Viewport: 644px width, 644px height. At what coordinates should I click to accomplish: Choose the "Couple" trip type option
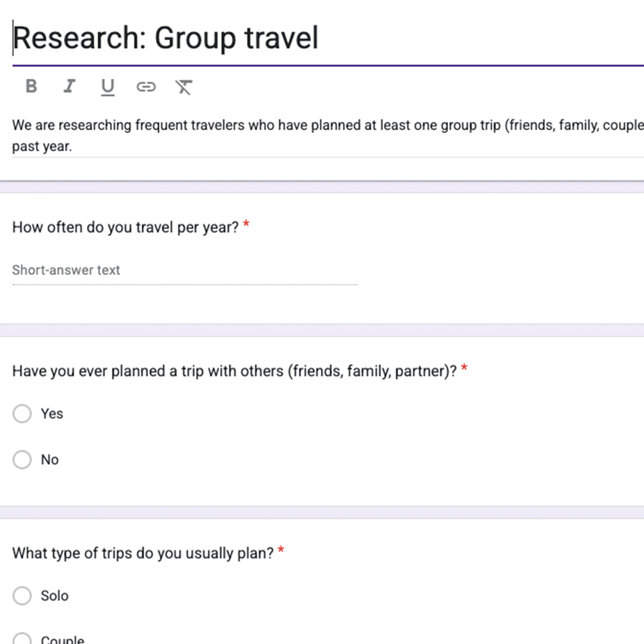pos(22,639)
